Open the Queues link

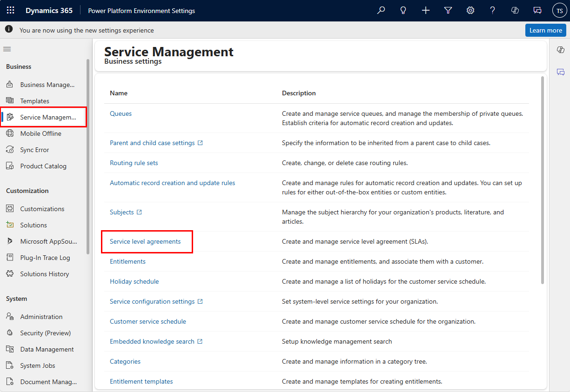coord(121,113)
